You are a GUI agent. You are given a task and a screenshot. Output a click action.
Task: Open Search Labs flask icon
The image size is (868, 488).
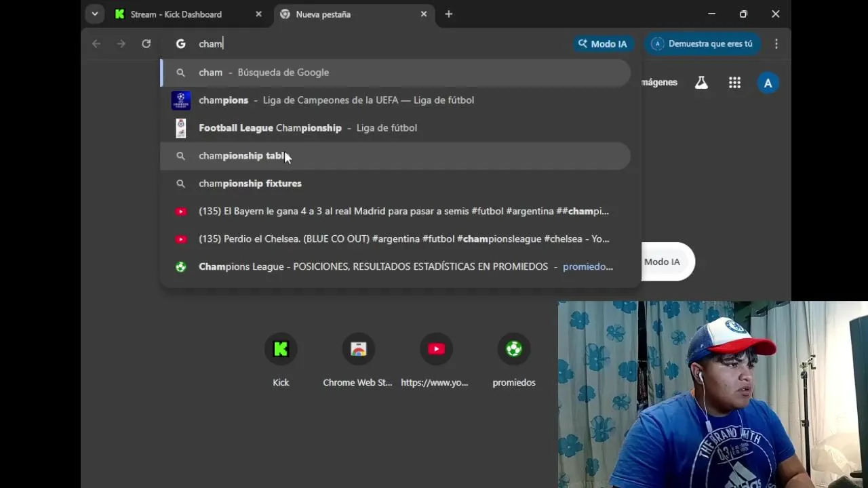click(701, 83)
